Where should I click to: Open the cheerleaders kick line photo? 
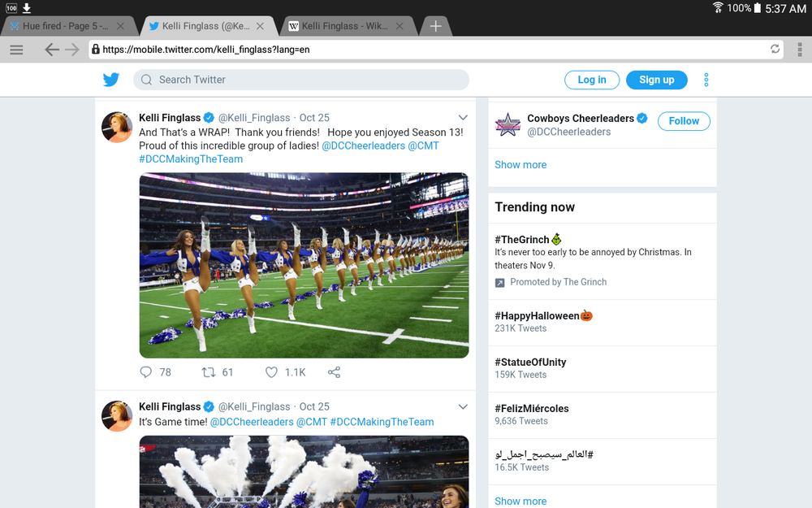click(x=304, y=266)
